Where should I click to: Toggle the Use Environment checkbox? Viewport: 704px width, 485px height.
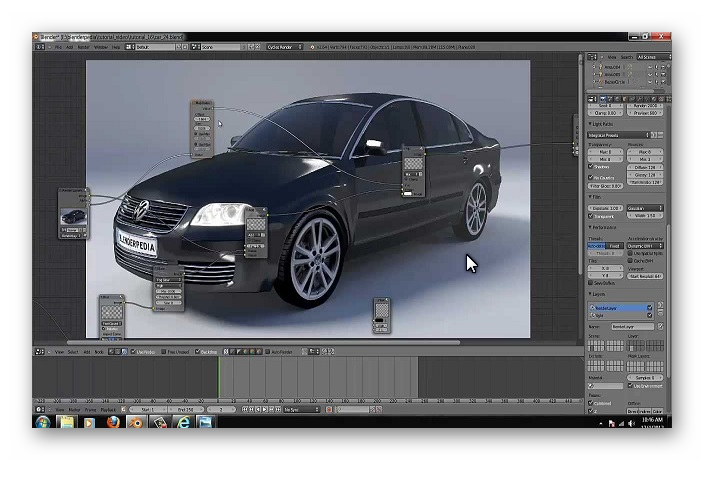pyautogui.click(x=630, y=386)
